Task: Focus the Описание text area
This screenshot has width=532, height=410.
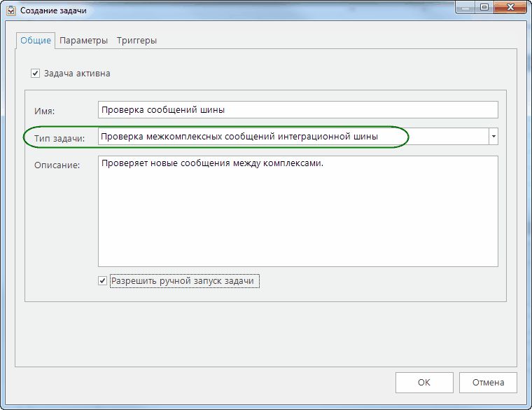Action: 297,210
